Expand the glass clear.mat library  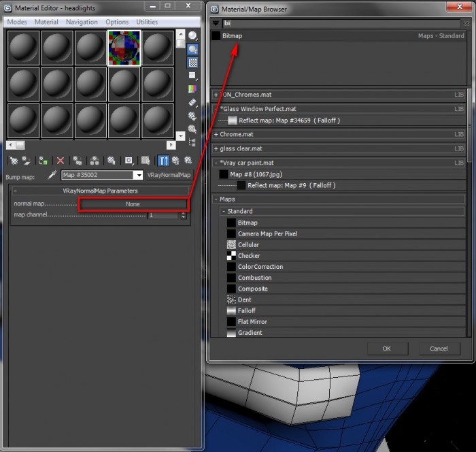(x=216, y=148)
